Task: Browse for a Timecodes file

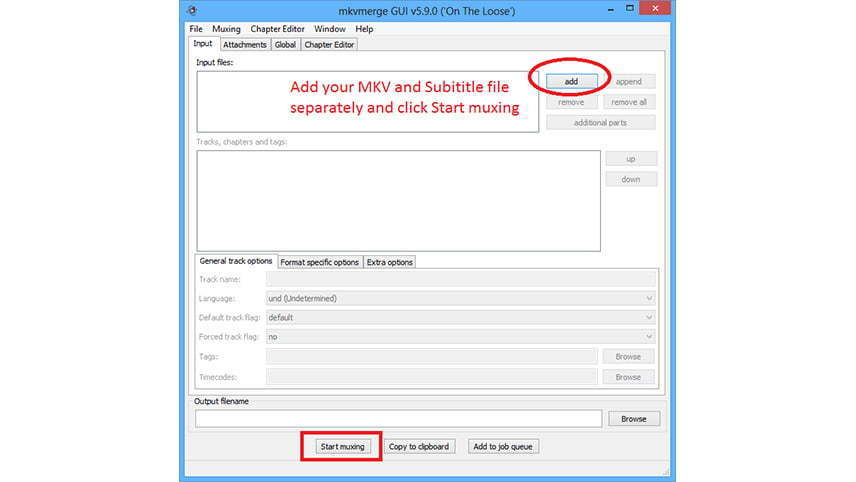Action: pyautogui.click(x=628, y=377)
